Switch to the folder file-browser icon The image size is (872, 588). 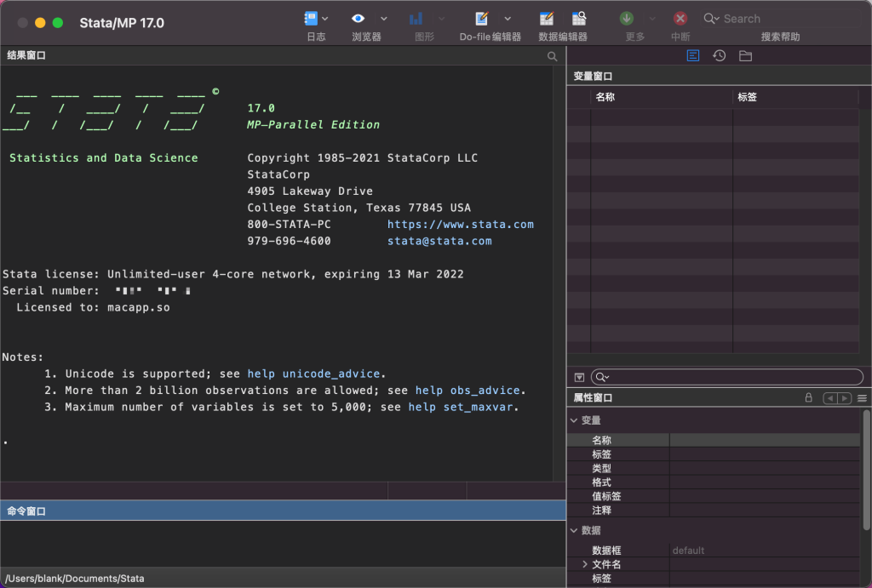point(745,56)
